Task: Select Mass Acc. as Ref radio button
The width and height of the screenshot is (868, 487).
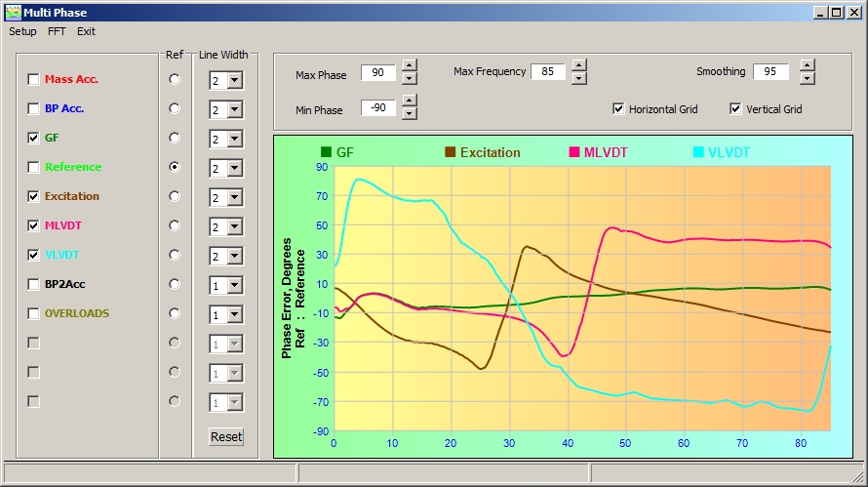Action: 175,79
